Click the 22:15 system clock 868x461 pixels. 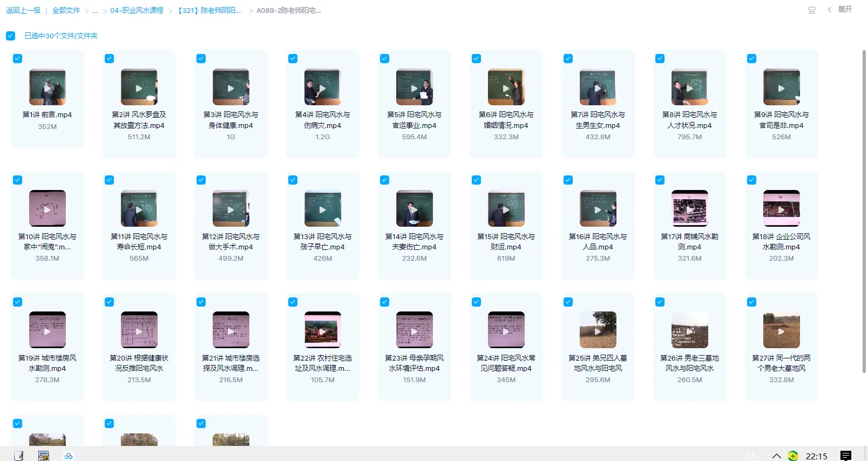(817, 456)
